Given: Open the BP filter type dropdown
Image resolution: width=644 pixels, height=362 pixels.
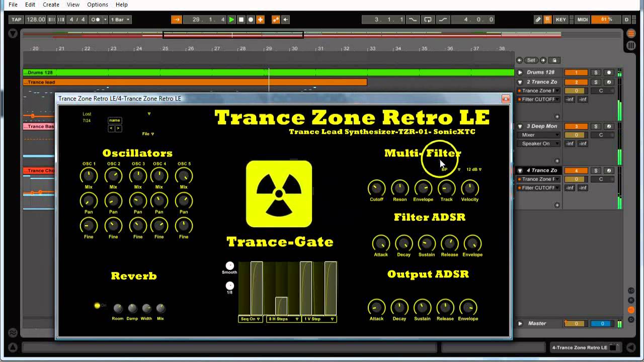Looking at the screenshot, I should click(451, 169).
